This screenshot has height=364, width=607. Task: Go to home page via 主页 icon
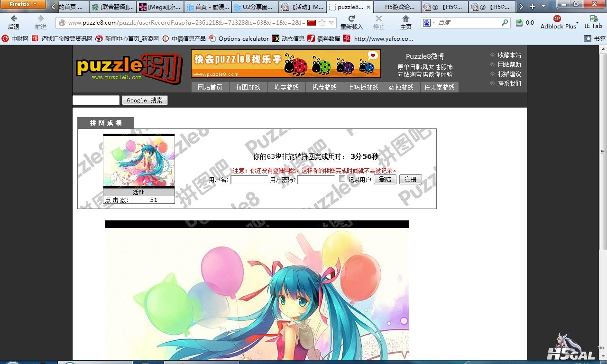405,22
